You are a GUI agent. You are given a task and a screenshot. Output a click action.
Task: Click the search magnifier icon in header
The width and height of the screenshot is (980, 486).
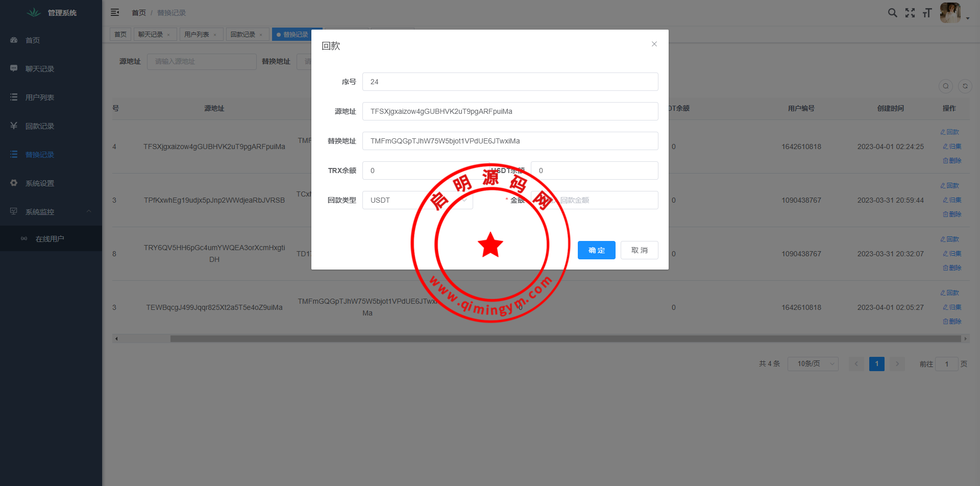click(x=892, y=13)
